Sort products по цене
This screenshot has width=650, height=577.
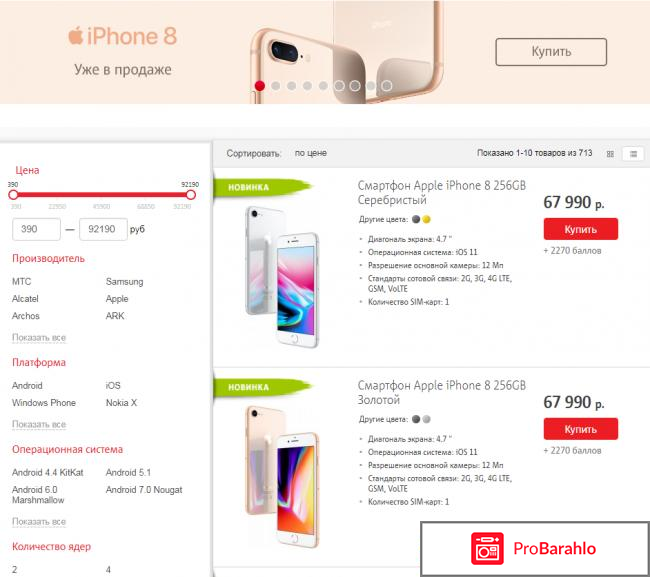pos(310,153)
